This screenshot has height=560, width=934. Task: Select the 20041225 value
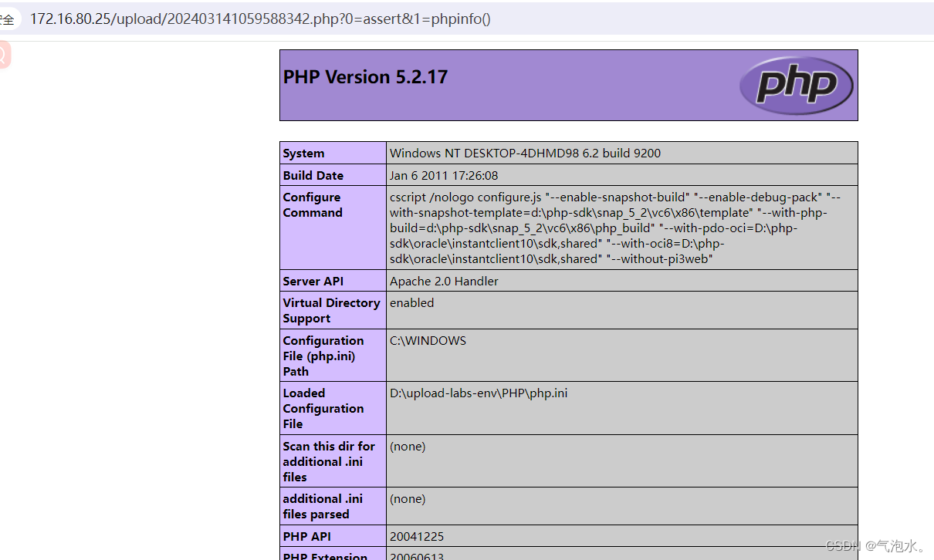pyautogui.click(x=417, y=536)
